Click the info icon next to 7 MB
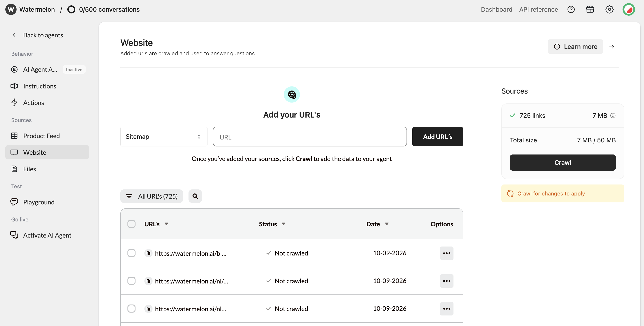 pos(613,116)
